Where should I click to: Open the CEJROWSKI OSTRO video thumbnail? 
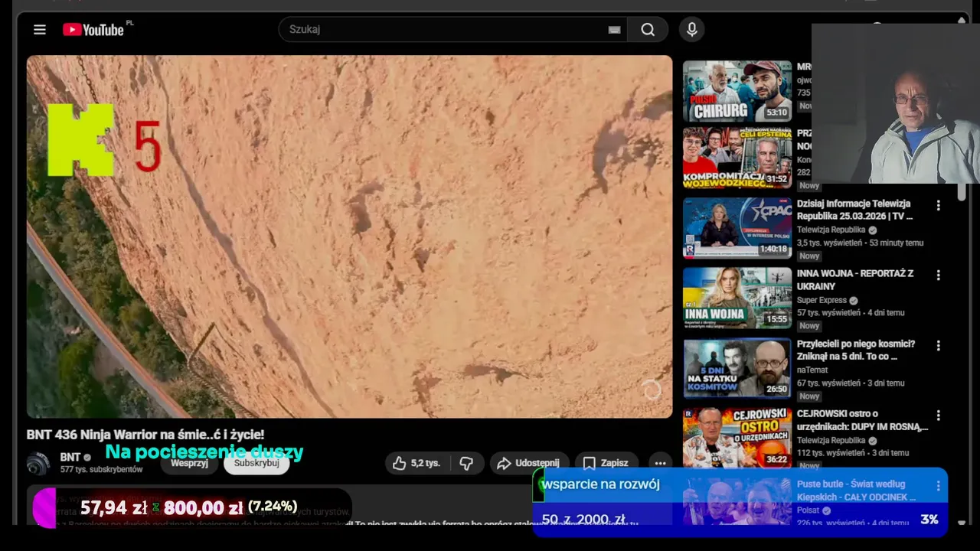coord(737,437)
